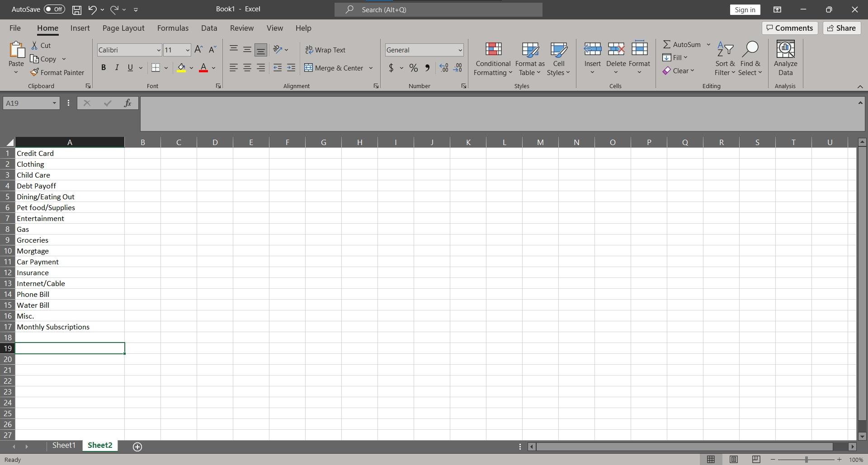Image resolution: width=868 pixels, height=465 pixels.
Task: Open the General number format dropdown
Action: tap(460, 50)
